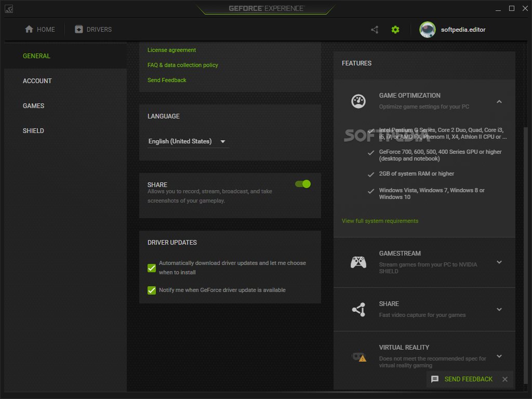Turn off the Share toggle switch
This screenshot has height=399, width=532.
click(303, 184)
